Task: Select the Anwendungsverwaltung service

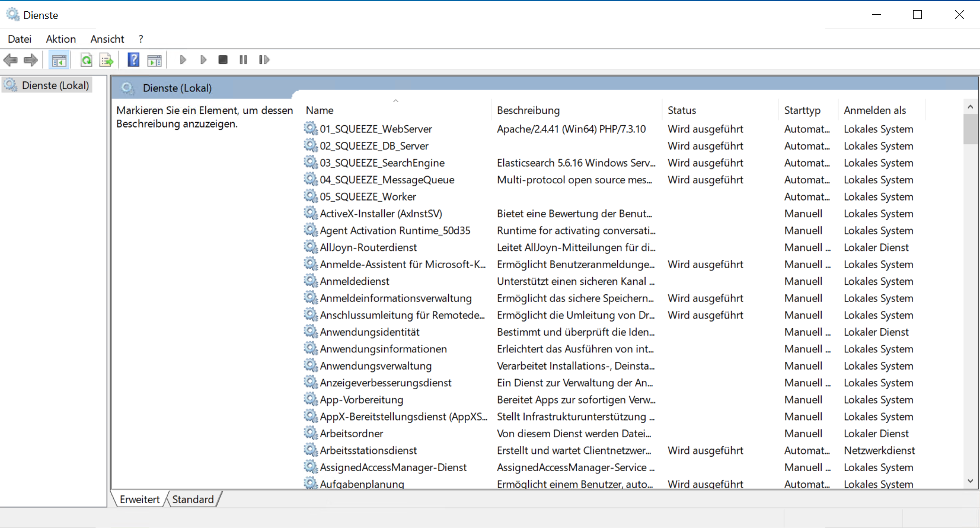Action: pyautogui.click(x=376, y=366)
